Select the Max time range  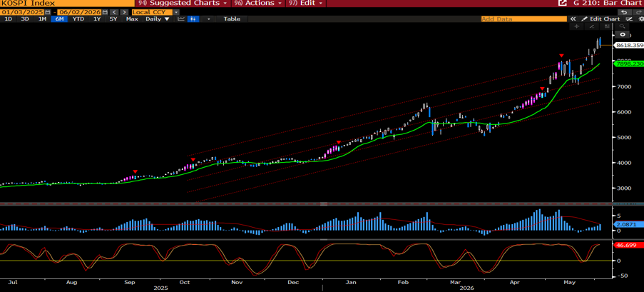(x=132, y=19)
